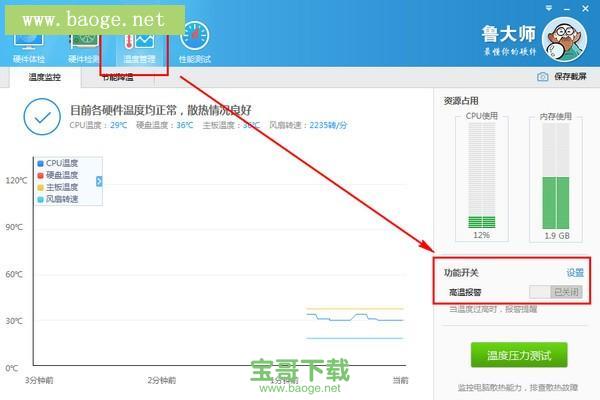
Task: Open the 温度管理 thermometer icon
Action: pyautogui.click(x=139, y=41)
